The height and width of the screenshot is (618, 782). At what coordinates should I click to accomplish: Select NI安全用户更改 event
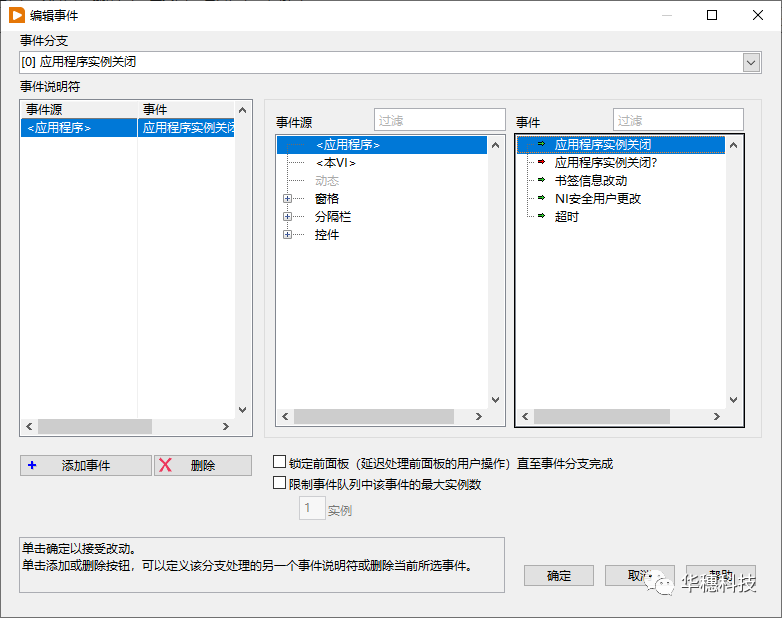pyautogui.click(x=597, y=199)
